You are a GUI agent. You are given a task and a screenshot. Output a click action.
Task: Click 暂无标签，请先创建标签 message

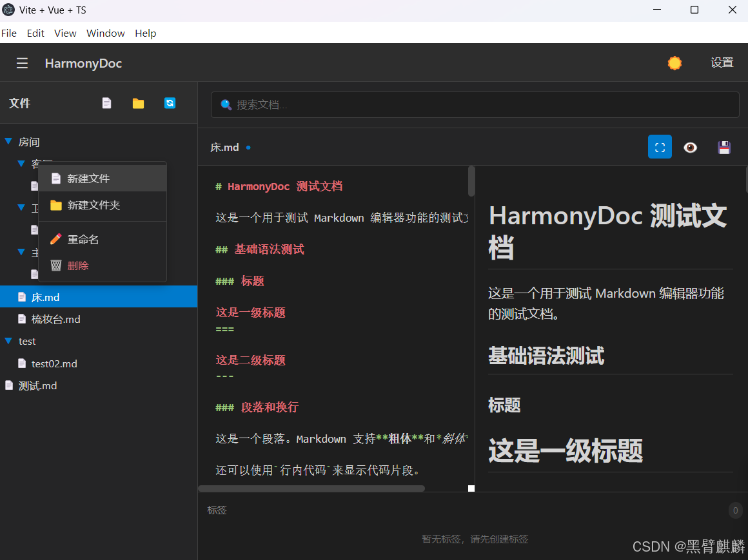[x=475, y=539]
